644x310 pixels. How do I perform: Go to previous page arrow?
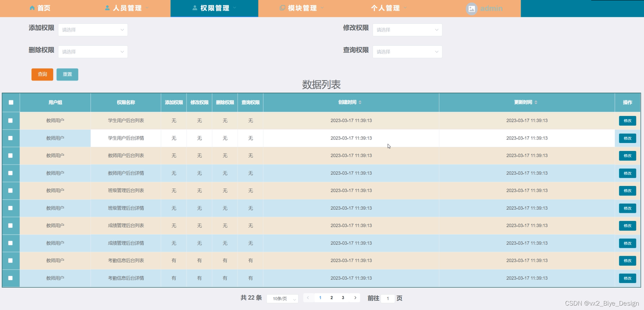tap(308, 298)
